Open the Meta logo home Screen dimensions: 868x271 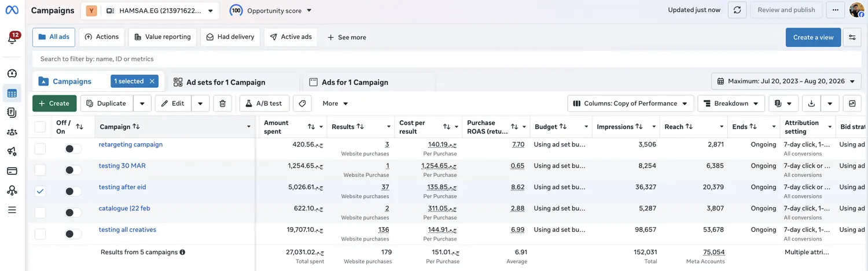[12, 10]
